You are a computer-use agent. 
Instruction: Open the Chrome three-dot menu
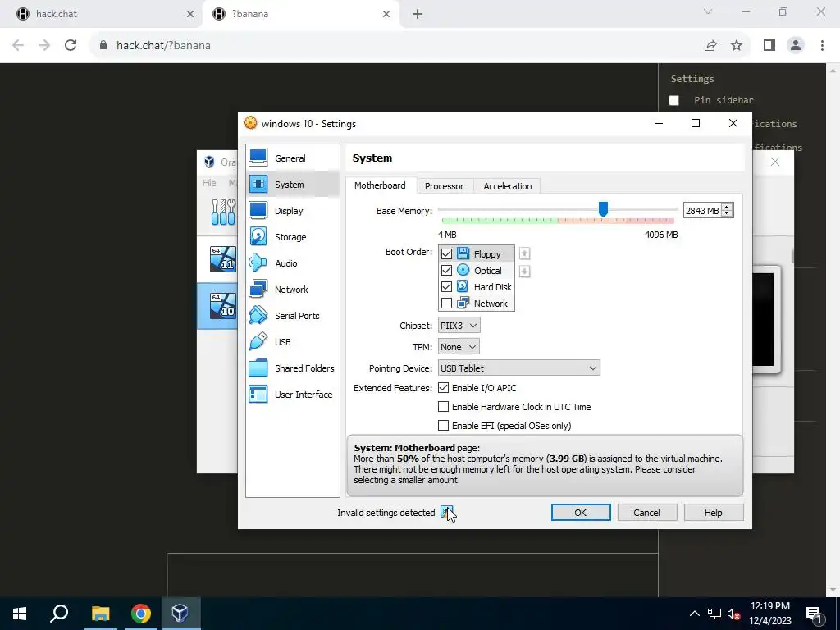(822, 46)
